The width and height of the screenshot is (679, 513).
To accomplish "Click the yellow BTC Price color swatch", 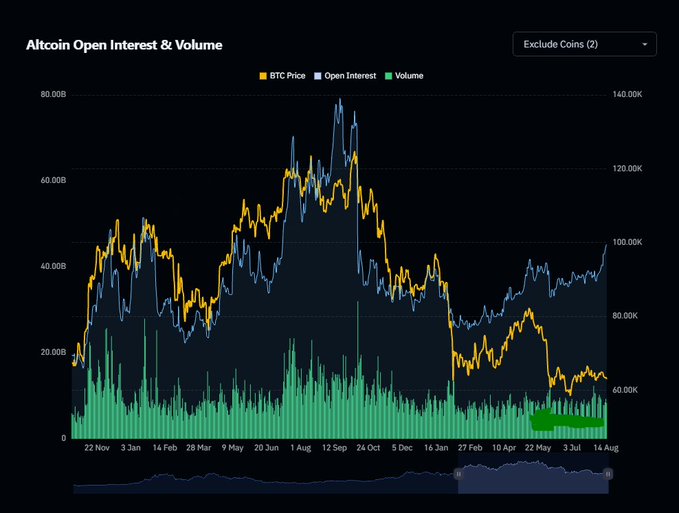I will (x=263, y=76).
